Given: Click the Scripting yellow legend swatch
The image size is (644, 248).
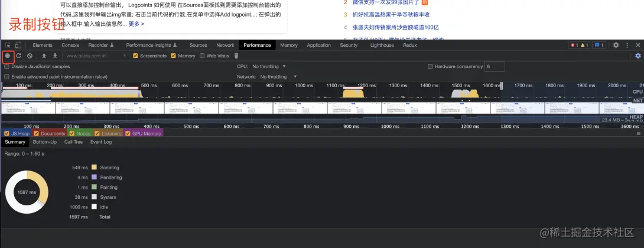Looking at the screenshot, I should coord(94,168).
